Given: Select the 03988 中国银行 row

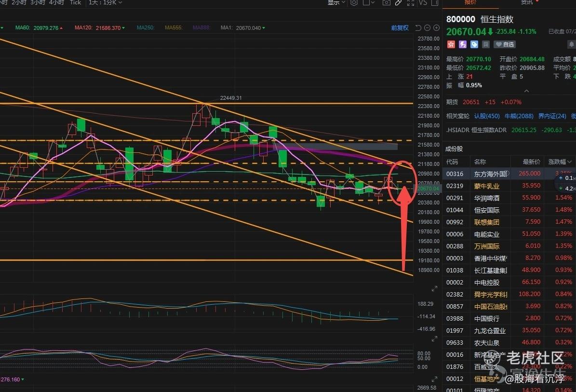Looking at the screenshot, I should pos(509,318).
